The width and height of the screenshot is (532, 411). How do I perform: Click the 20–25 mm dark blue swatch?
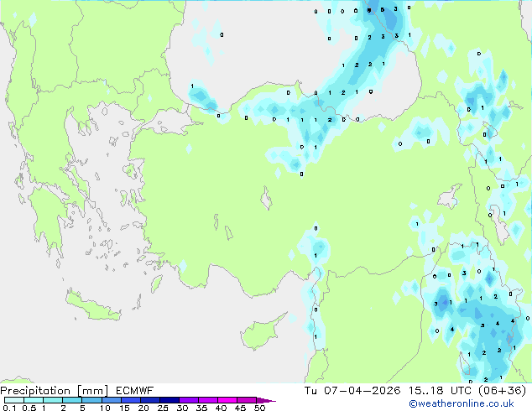[x=150, y=400]
